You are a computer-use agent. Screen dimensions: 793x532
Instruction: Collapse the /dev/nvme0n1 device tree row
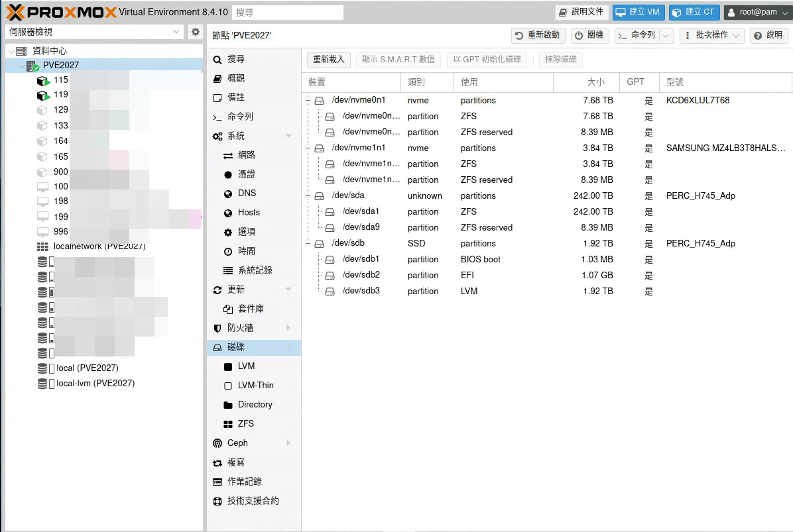tap(308, 101)
